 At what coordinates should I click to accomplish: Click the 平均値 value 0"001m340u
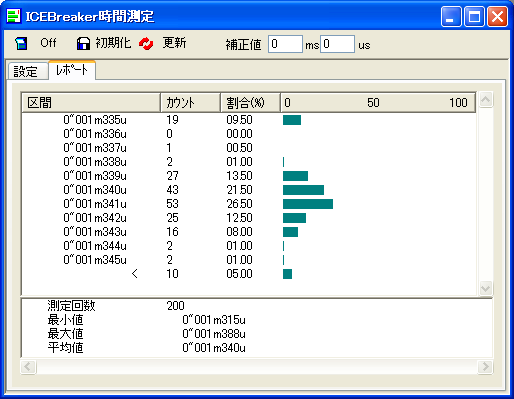pos(214,348)
